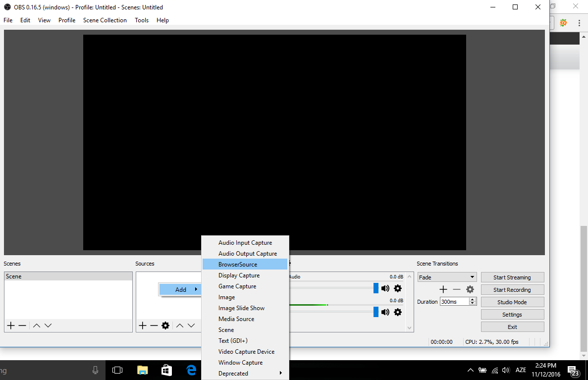
Task: Click the Start Streaming button
Action: click(x=512, y=277)
